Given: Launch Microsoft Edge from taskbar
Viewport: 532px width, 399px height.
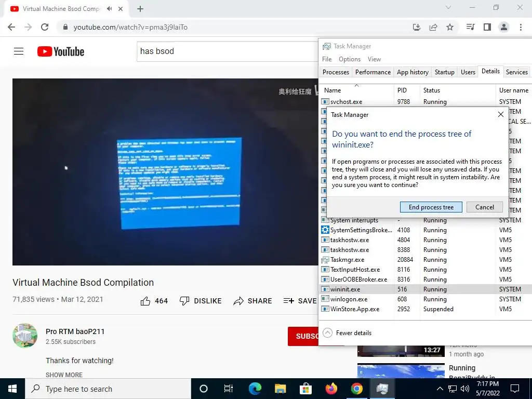Looking at the screenshot, I should pos(255,389).
